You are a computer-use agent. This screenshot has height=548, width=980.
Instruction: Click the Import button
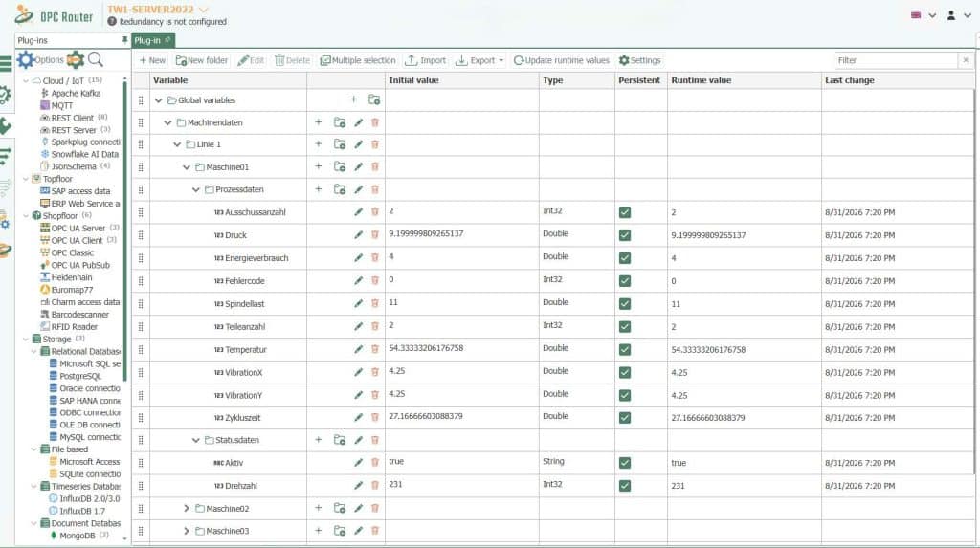[x=426, y=60]
